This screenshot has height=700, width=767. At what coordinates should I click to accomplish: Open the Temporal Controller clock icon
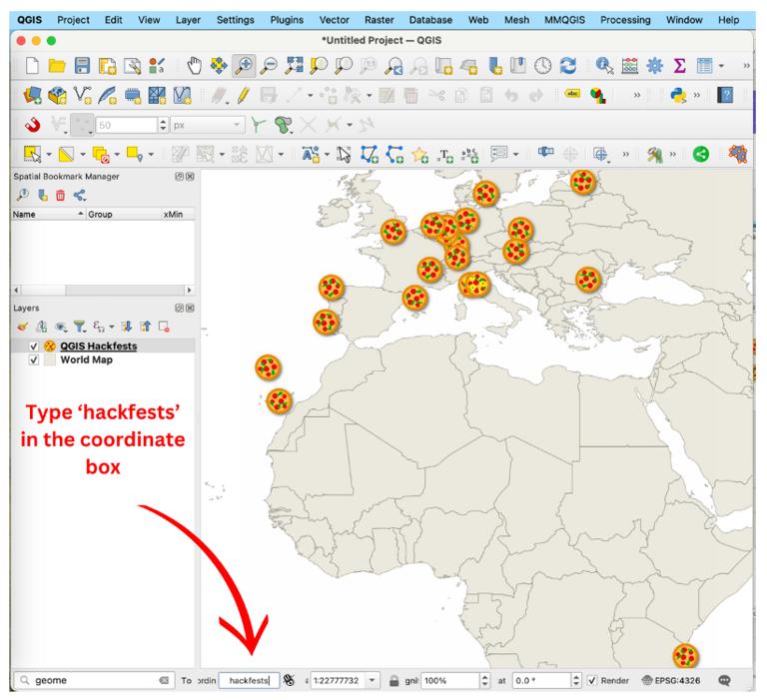(542, 65)
